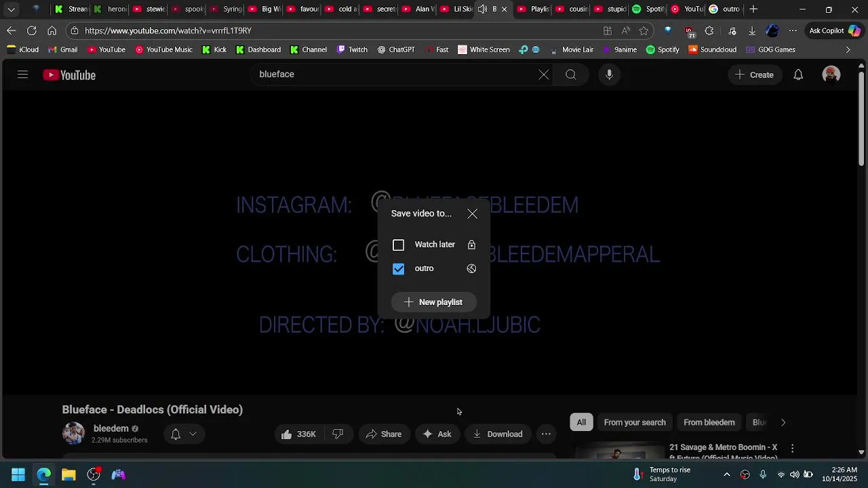This screenshot has height=488, width=868.
Task: Open the tab search dropdown arrow
Action: point(12,9)
